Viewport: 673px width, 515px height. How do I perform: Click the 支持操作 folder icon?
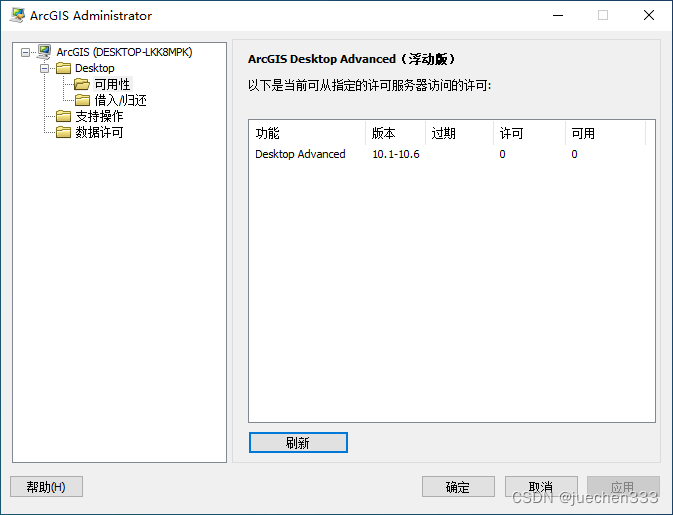pos(64,116)
